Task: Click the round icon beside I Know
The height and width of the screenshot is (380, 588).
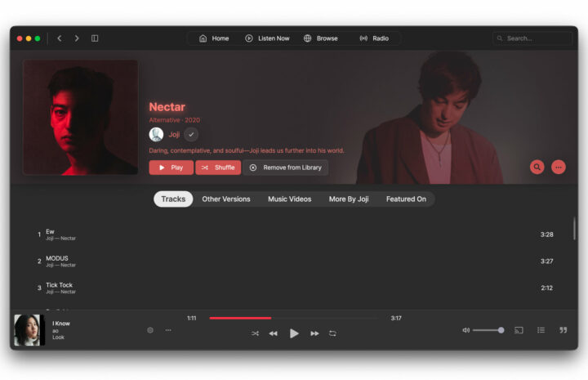Action: (x=150, y=330)
